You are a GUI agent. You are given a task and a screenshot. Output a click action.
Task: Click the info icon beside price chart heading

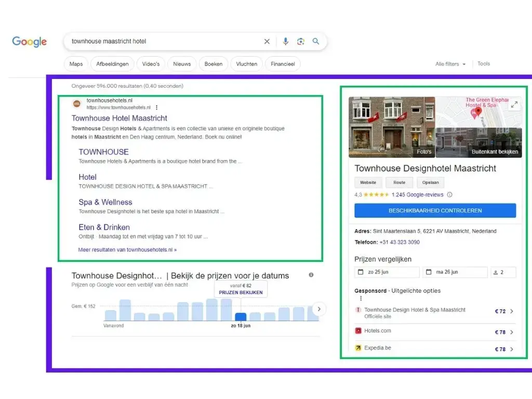pos(311,275)
